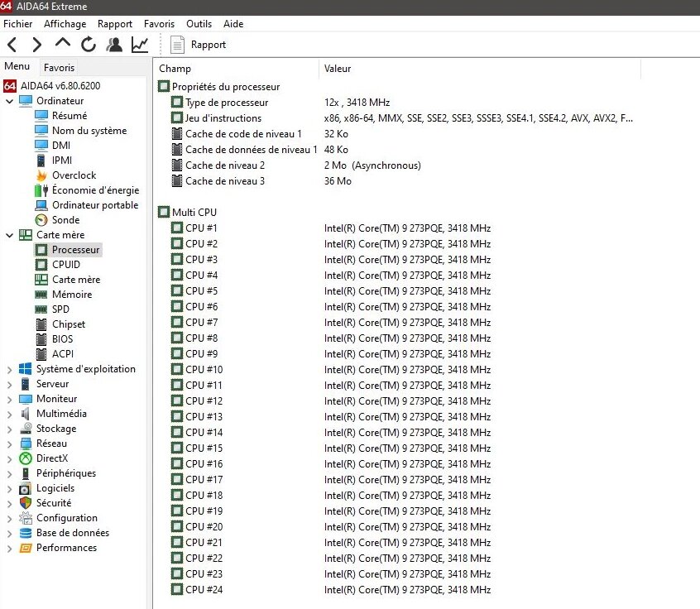The width and height of the screenshot is (700, 609).
Task: Collapse the Ordinateur tree node
Action: [x=9, y=101]
